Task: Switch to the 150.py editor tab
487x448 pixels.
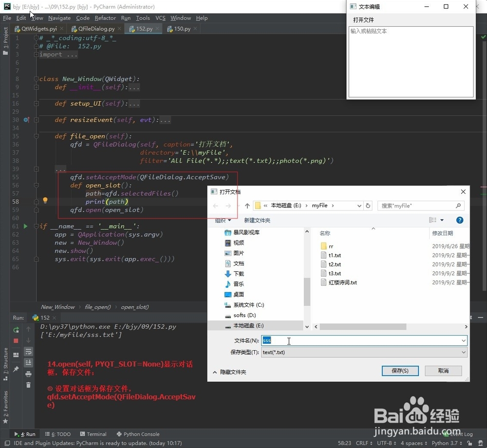Action: (182, 29)
